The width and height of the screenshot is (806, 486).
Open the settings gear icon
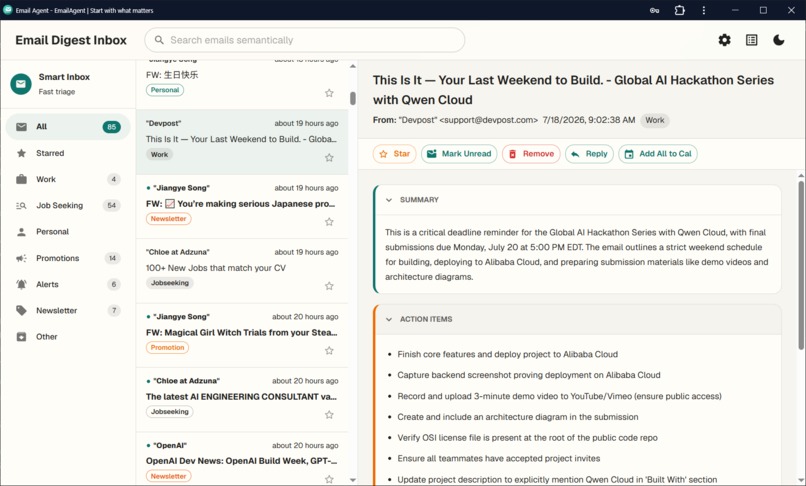(x=724, y=40)
